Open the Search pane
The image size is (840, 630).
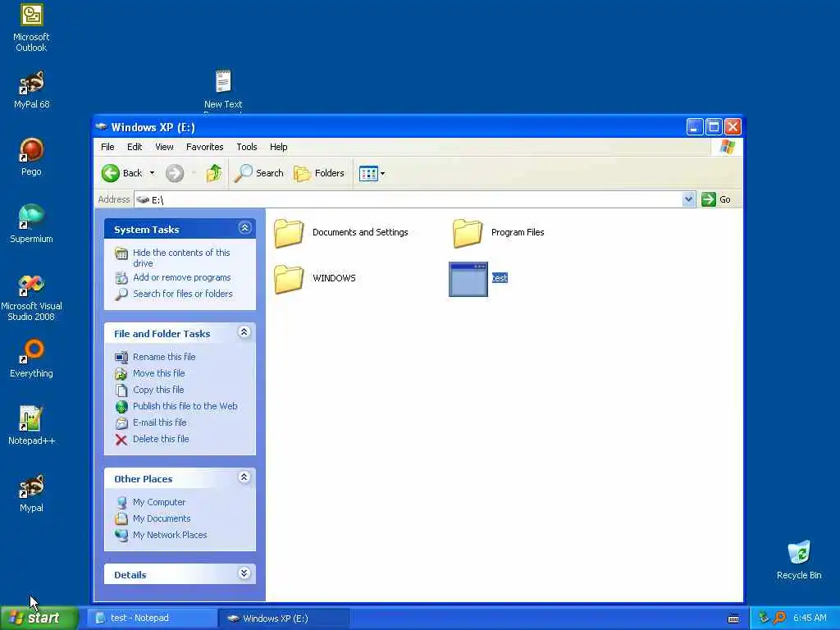click(258, 173)
